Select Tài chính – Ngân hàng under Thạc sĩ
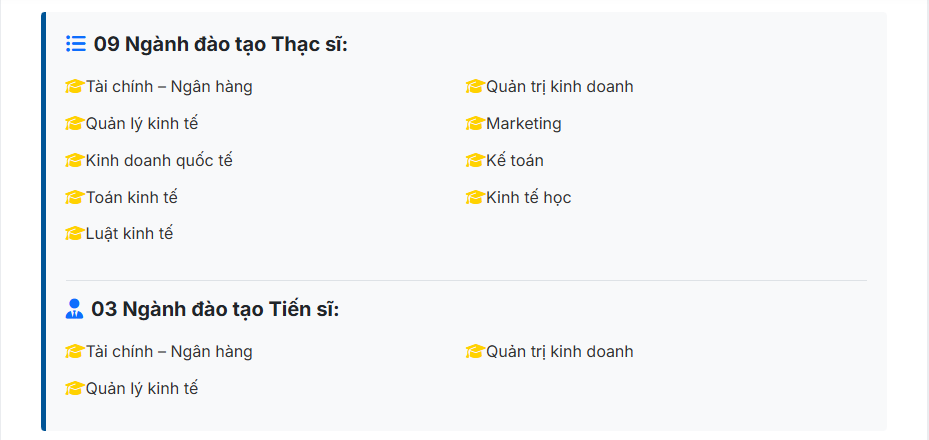929x440 pixels. [169, 87]
